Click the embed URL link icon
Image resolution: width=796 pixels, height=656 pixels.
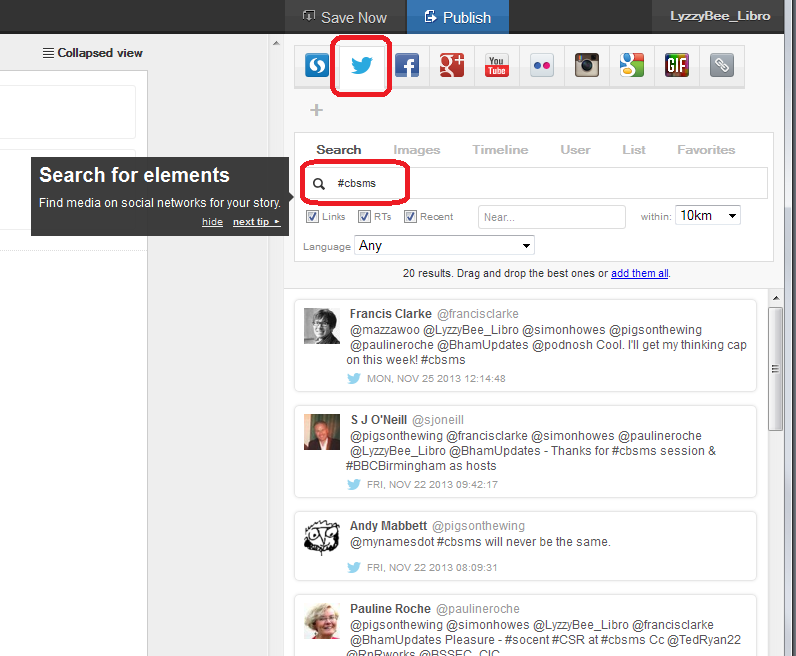[x=721, y=66]
